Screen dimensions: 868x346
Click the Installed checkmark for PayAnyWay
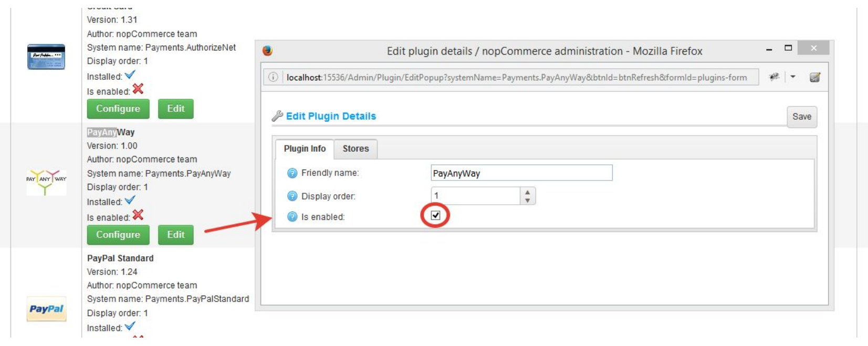point(130,201)
